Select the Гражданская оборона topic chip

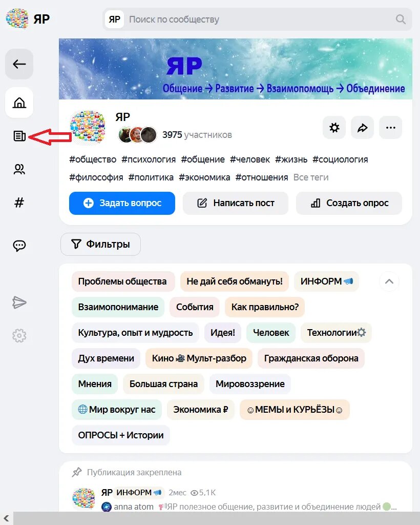pos(311,358)
